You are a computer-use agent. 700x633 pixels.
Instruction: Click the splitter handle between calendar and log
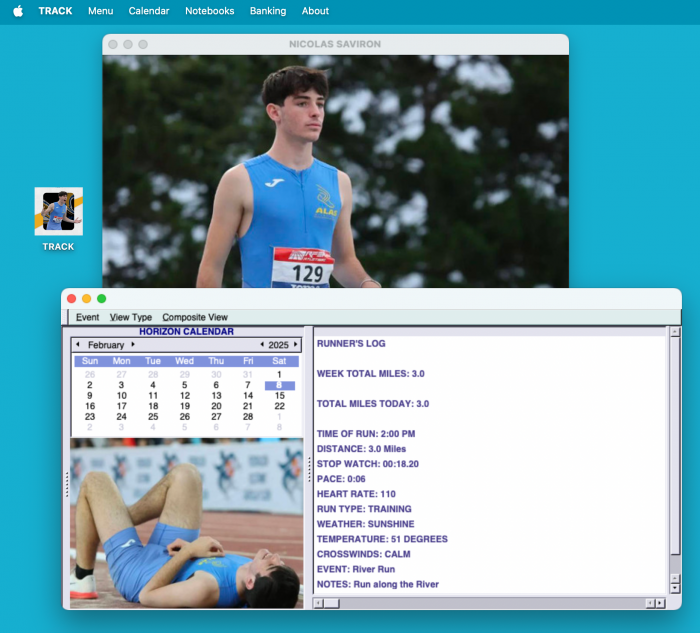(309, 468)
